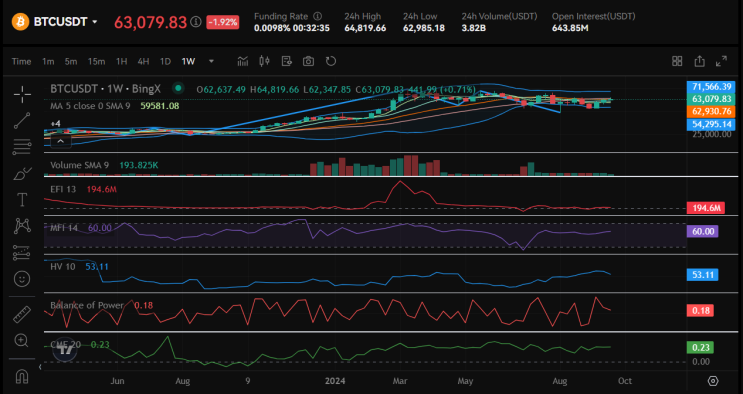Click the chart templates/notes icon
The height and width of the screenshot is (394, 743).
tap(286, 61)
